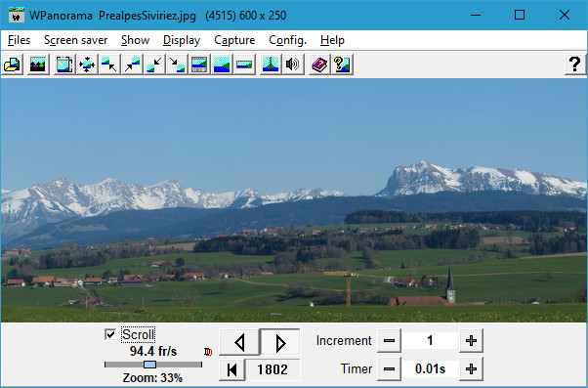Image resolution: width=588 pixels, height=388 pixels.
Task: Maximize the WPanorama window
Action: [x=520, y=15]
